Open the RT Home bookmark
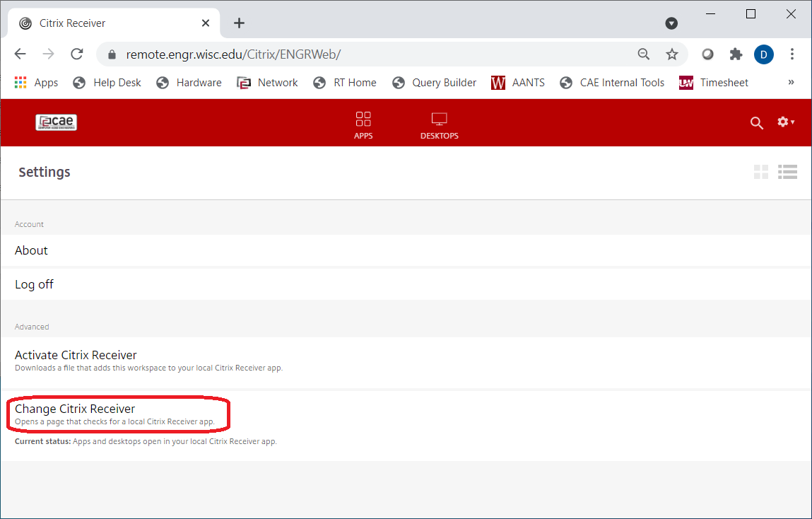 [x=345, y=82]
